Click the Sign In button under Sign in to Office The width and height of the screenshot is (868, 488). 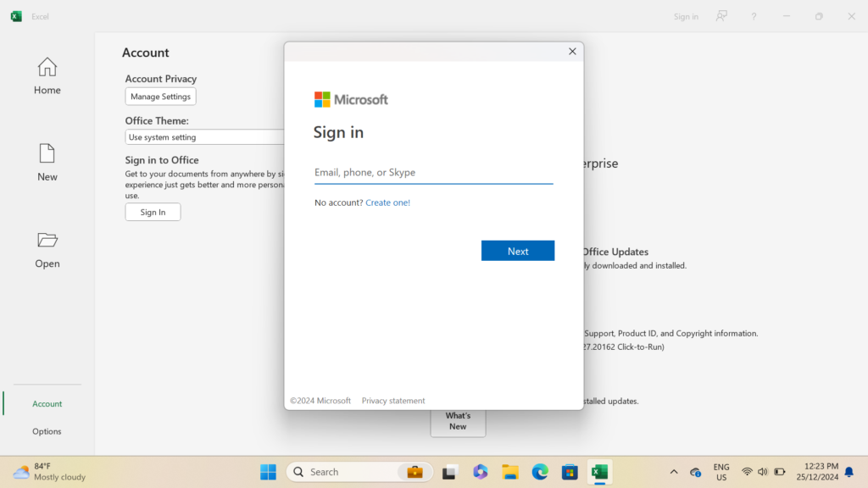(x=153, y=212)
